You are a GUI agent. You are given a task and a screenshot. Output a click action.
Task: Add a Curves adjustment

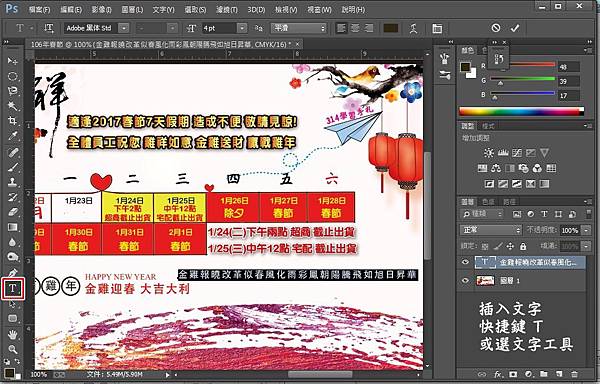coord(517,153)
